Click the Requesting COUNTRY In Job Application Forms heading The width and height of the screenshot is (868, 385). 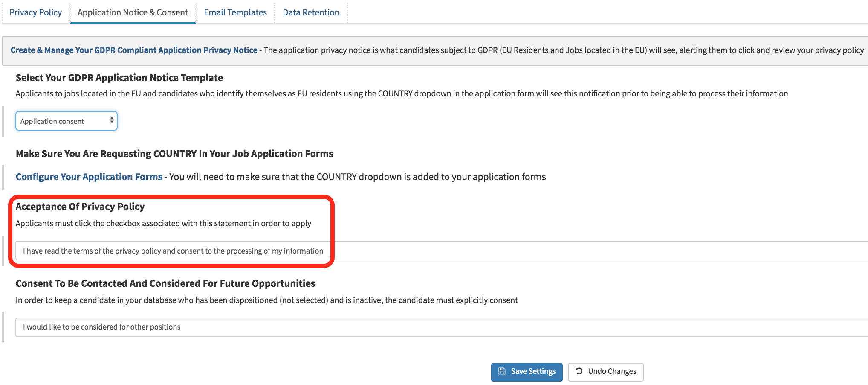point(174,154)
